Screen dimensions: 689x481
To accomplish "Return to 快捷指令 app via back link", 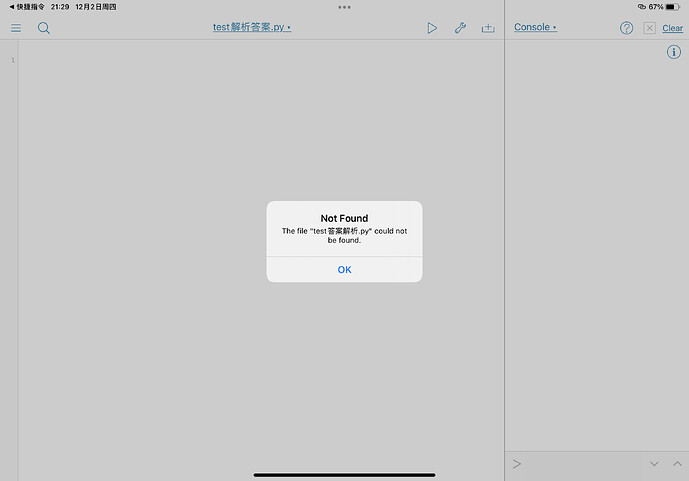I will (x=27, y=7).
